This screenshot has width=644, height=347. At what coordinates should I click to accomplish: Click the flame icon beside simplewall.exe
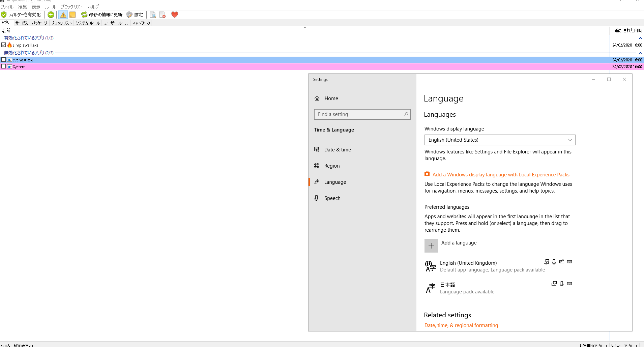click(9, 45)
